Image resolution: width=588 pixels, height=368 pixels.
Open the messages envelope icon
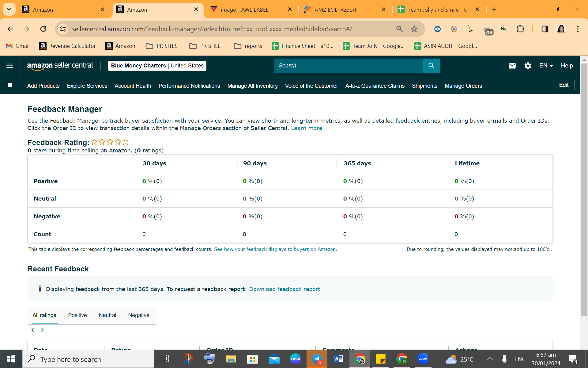pos(512,66)
